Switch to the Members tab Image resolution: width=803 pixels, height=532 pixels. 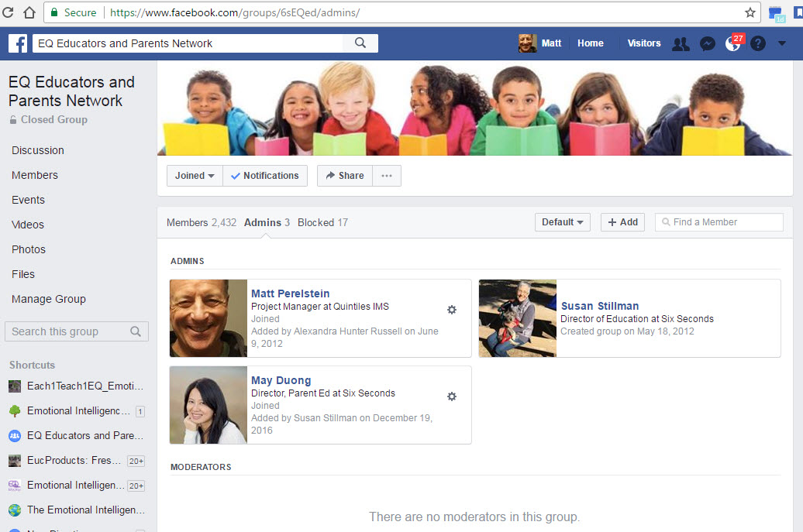pyautogui.click(x=201, y=222)
